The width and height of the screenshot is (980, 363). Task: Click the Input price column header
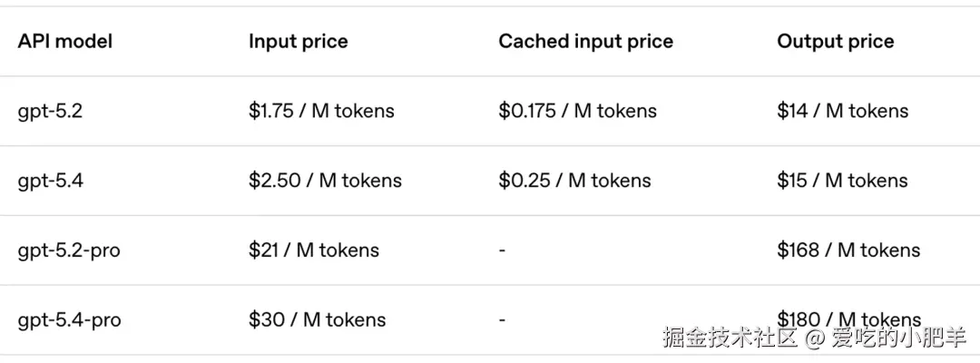298,42
